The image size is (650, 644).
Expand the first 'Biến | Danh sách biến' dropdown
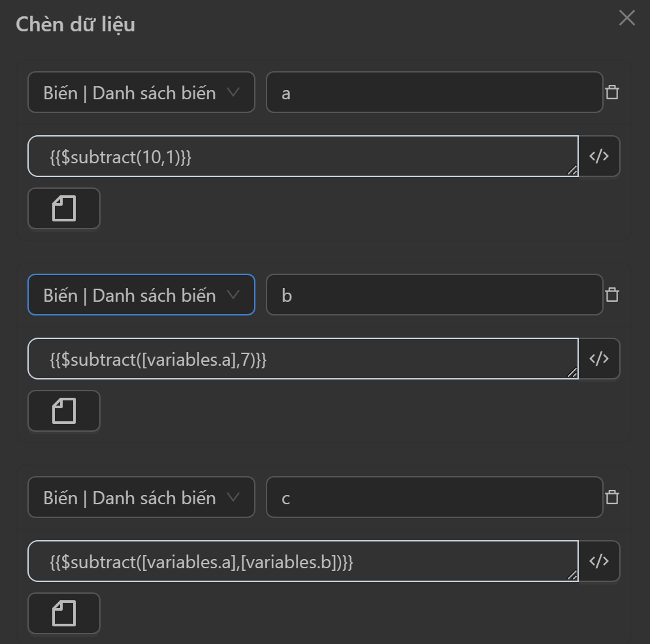[141, 92]
